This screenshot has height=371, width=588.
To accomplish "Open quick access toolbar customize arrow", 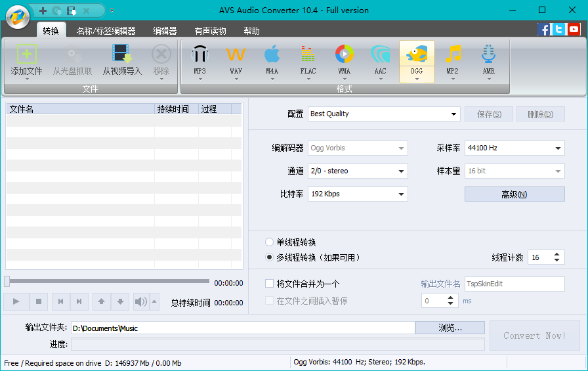I will pyautogui.click(x=112, y=11).
